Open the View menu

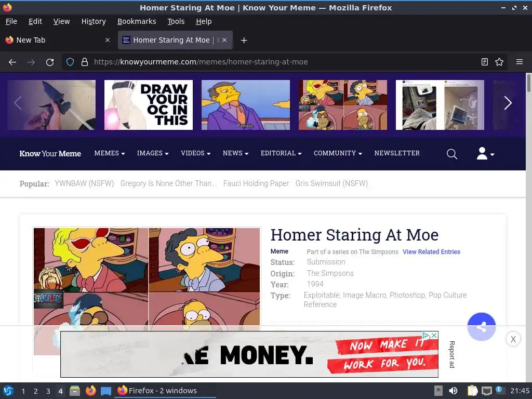click(61, 21)
